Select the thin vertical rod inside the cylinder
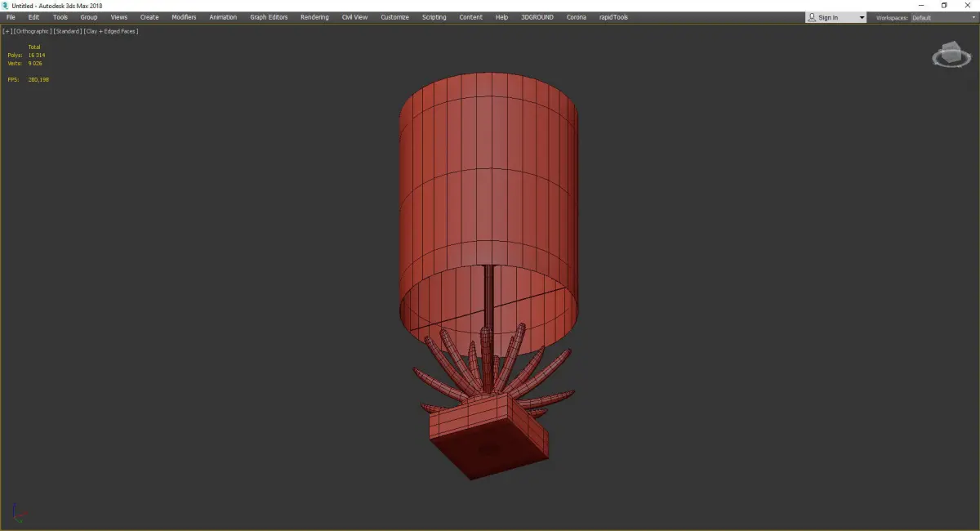Viewport: 980px width, 531px height. click(x=488, y=296)
